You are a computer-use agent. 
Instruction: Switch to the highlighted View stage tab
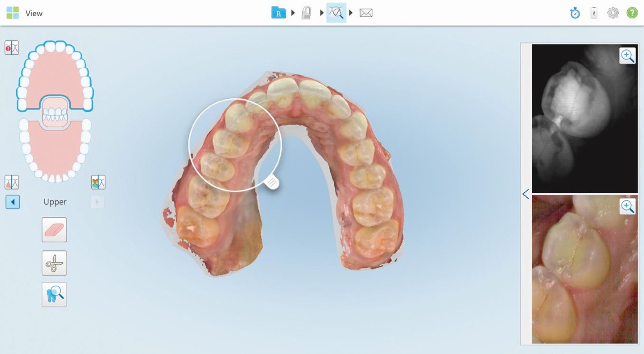tap(336, 12)
